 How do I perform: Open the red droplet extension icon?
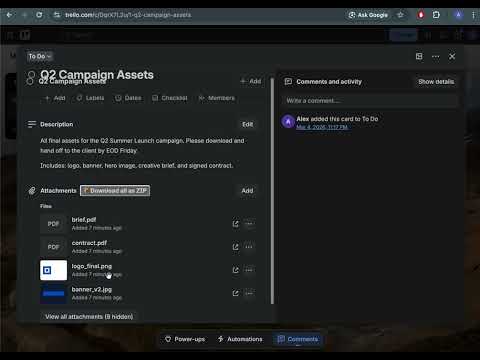click(x=421, y=15)
